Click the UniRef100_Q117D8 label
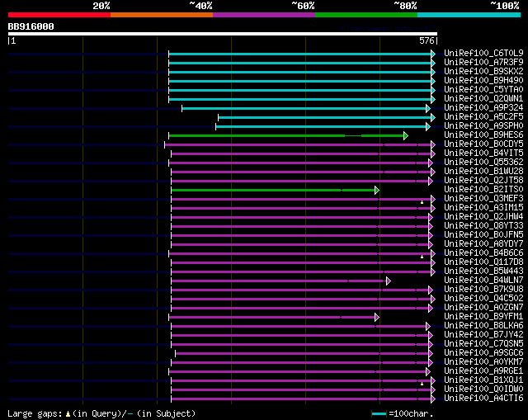Screen dimensions: 528x420 click(x=483, y=262)
